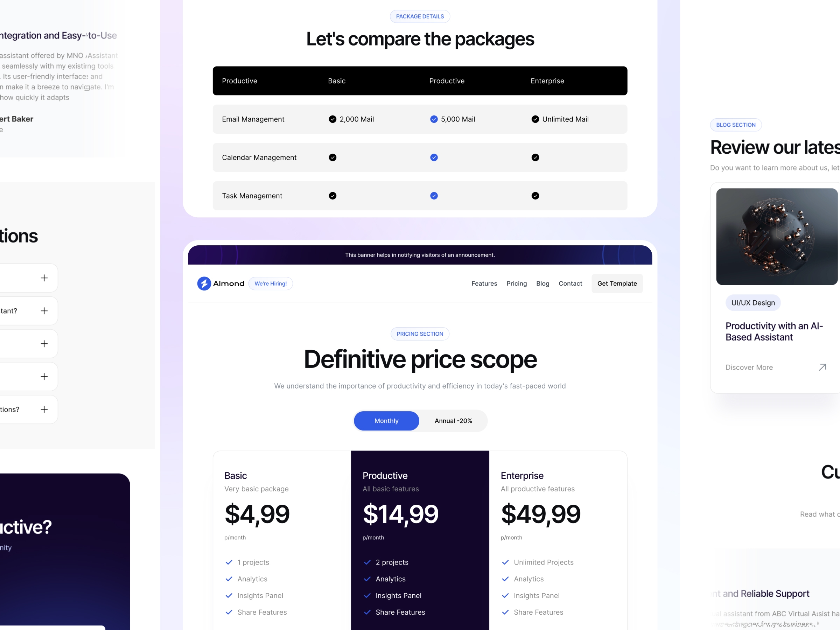Toggle Monthly billing option active
Image resolution: width=840 pixels, height=630 pixels.
(386, 420)
